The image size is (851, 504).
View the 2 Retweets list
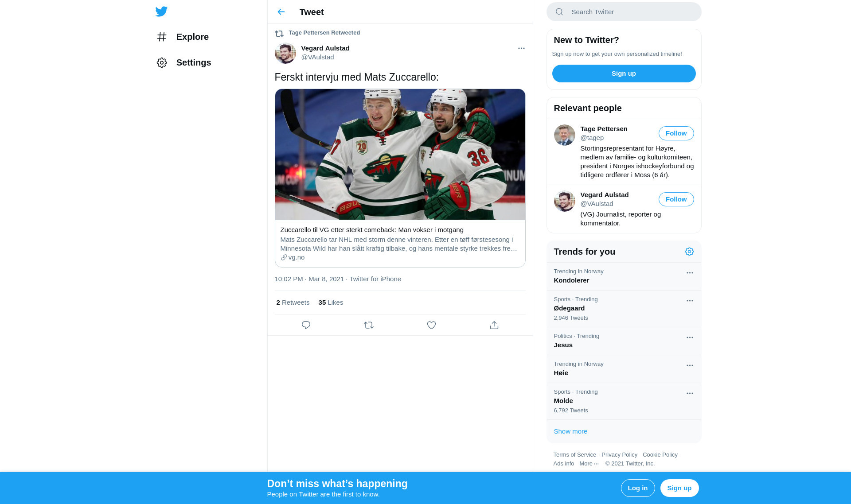[293, 302]
